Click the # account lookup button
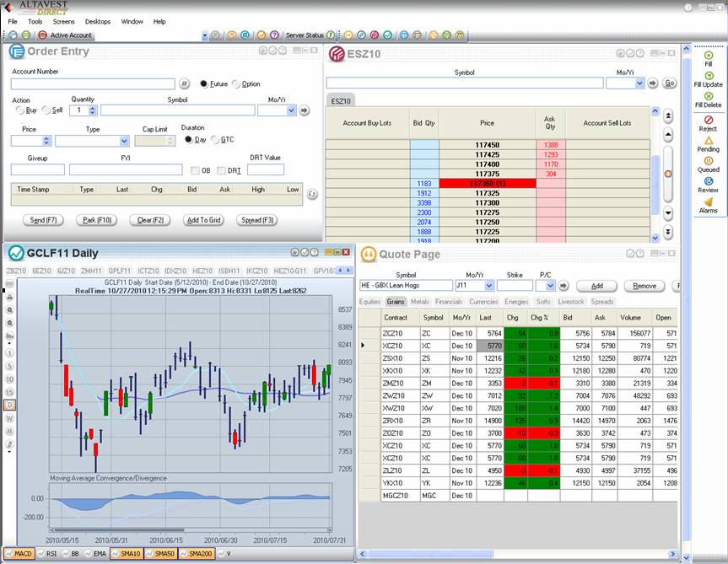Image resolution: width=728 pixels, height=564 pixels. (x=185, y=83)
